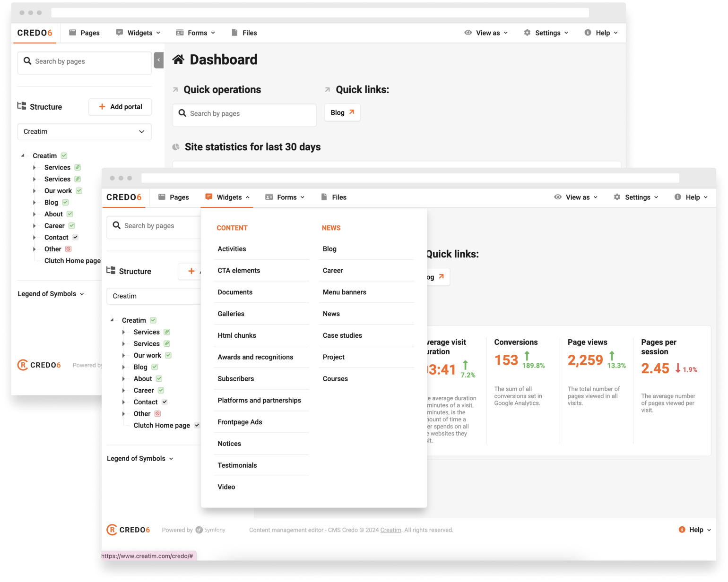Image resolution: width=728 pixels, height=582 pixels.
Task: Open Help menu in front window header
Action: [691, 197]
